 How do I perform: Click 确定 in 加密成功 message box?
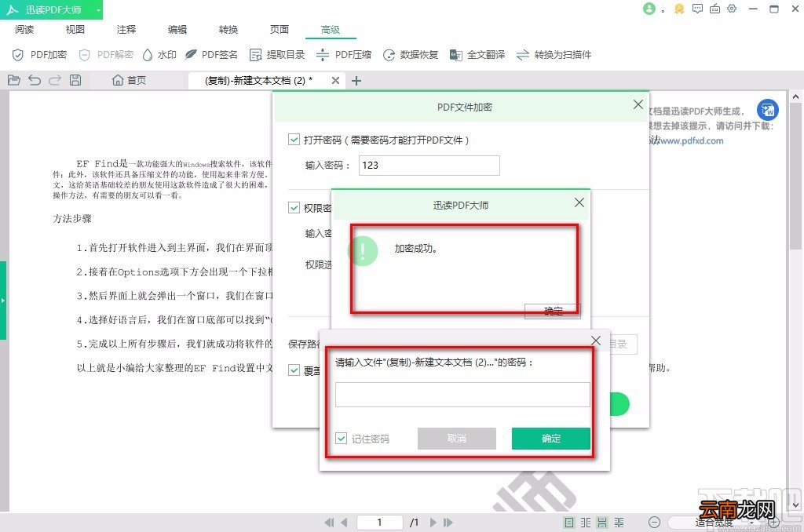(553, 311)
